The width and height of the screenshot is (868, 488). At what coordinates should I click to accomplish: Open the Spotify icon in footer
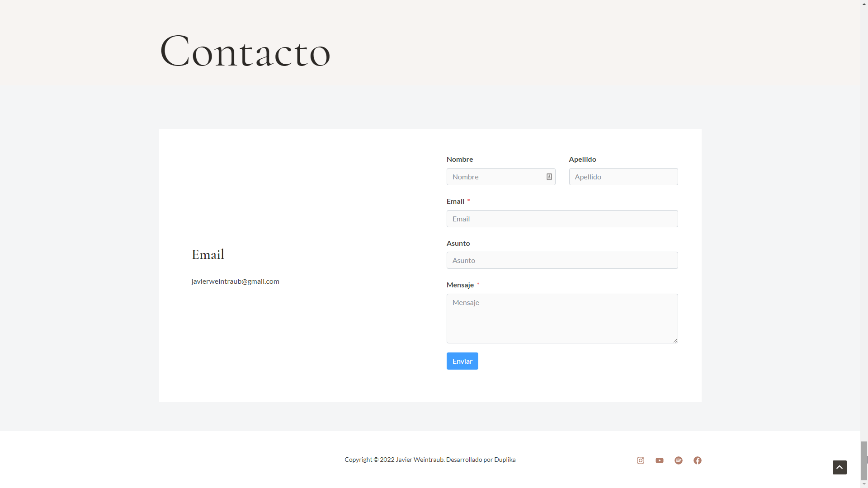pyautogui.click(x=679, y=460)
